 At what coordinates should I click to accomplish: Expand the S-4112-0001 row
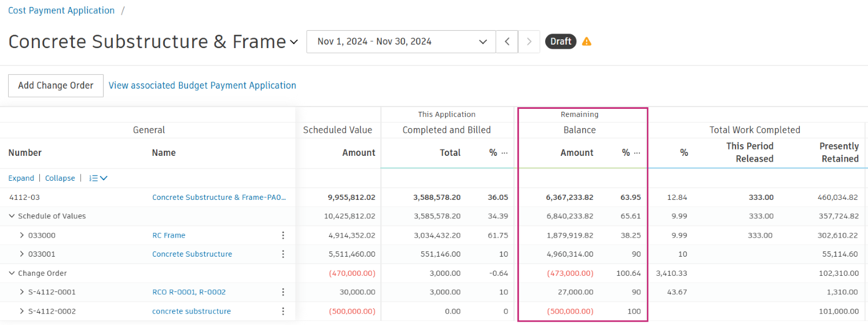(x=22, y=292)
